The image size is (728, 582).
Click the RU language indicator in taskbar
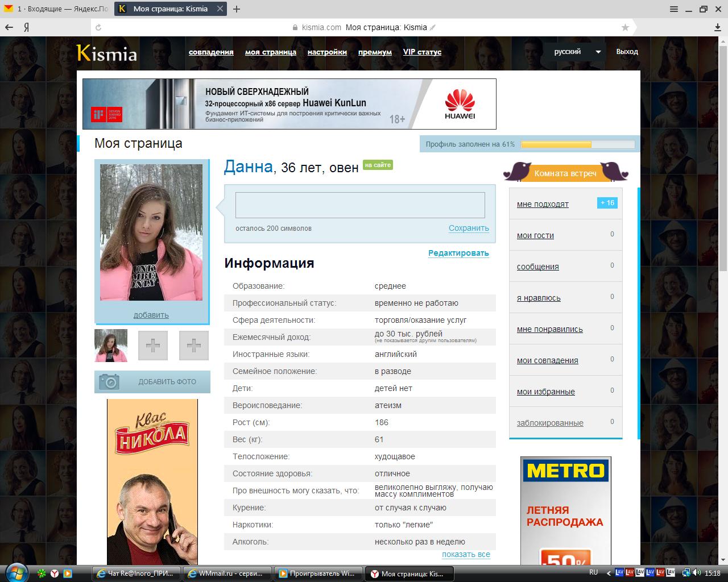click(594, 572)
